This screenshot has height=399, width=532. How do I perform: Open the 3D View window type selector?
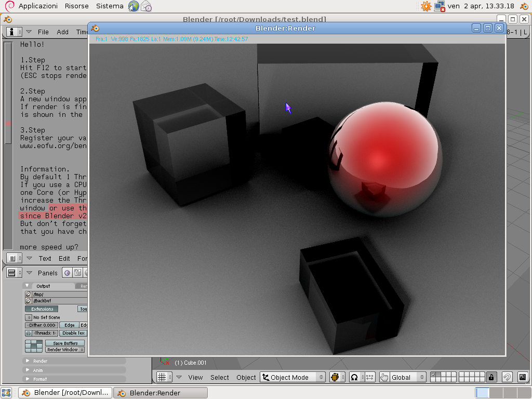(x=165, y=377)
